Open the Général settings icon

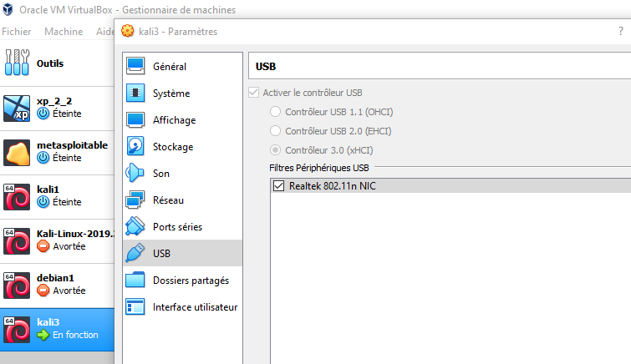point(135,66)
